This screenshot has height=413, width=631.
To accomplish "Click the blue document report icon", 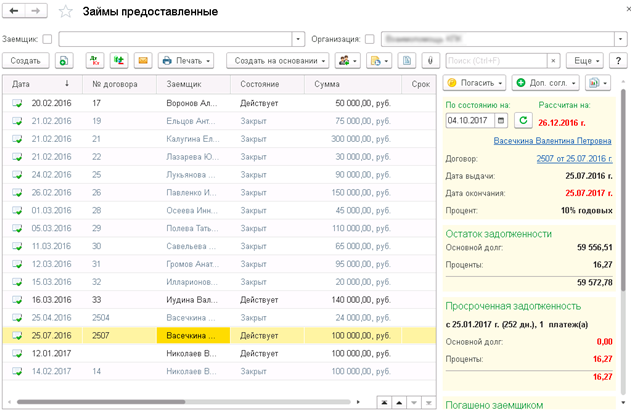I will click(407, 61).
